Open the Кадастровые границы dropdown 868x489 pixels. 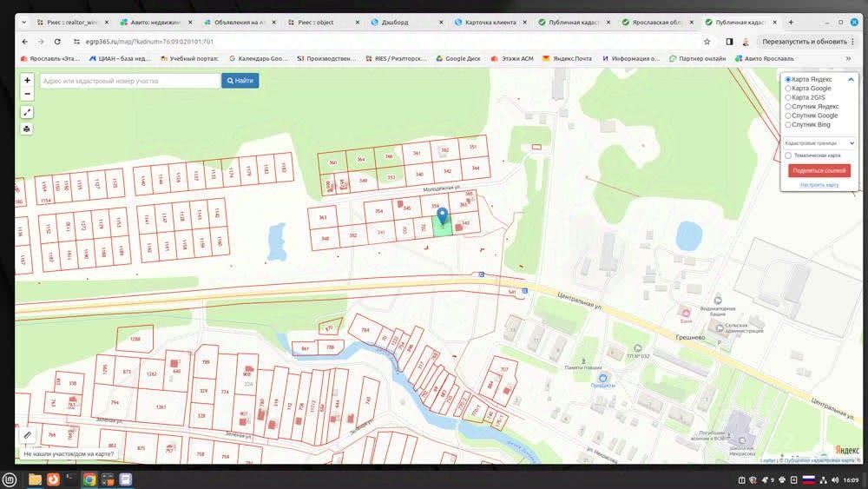click(x=819, y=142)
